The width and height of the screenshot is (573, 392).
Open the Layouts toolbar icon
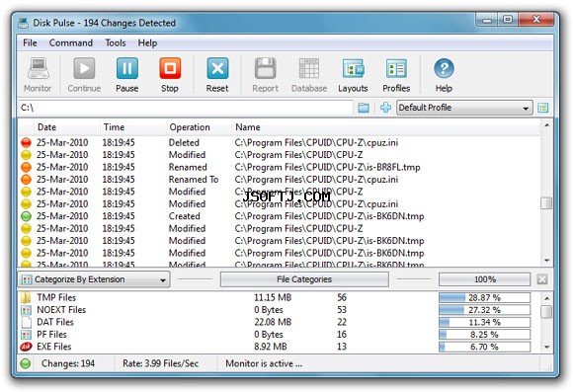[353, 69]
